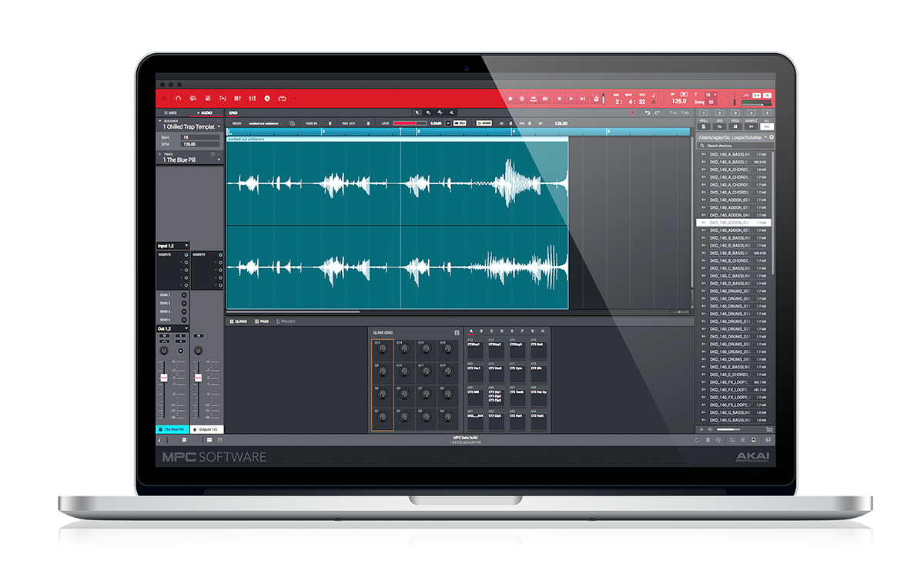Switch to the PADS tab
This screenshot has height=578, width=924.
point(261,321)
